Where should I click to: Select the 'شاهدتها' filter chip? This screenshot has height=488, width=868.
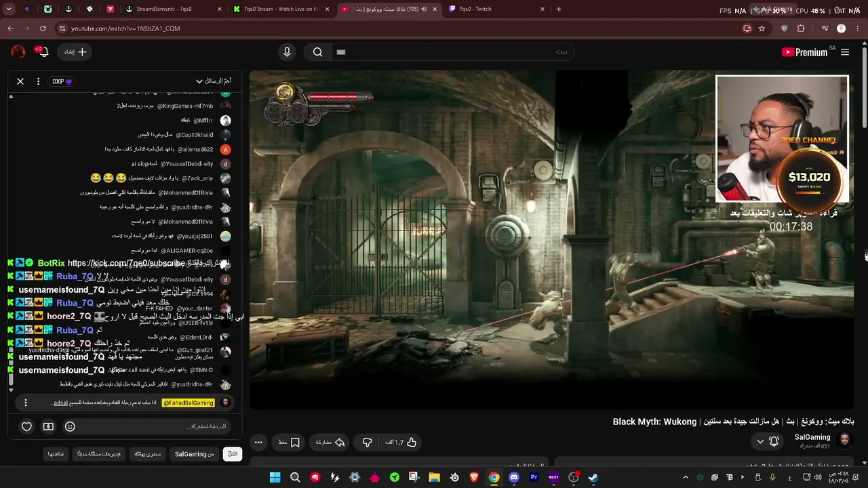point(56,454)
